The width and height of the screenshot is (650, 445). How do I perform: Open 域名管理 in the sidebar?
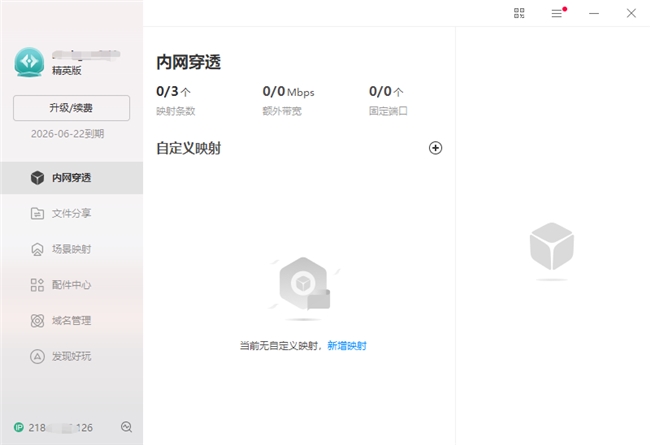[71, 321]
